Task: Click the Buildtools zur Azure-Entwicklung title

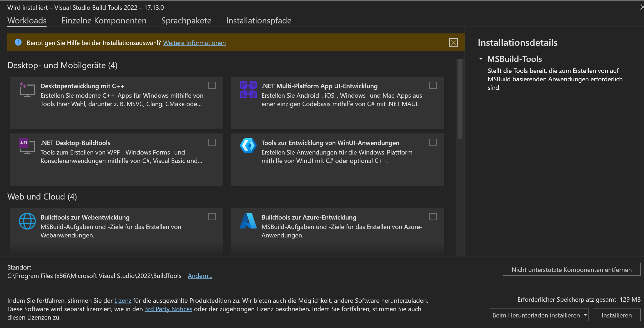Action: coord(309,217)
